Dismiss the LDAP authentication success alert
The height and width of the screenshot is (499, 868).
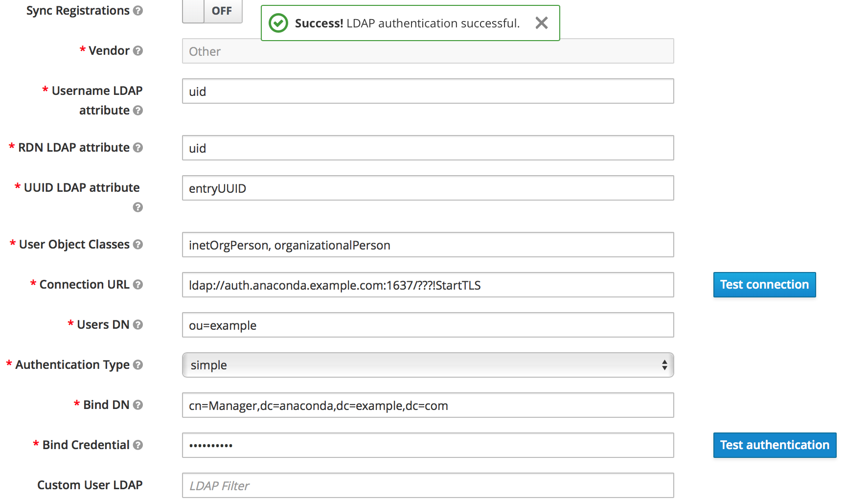tap(541, 23)
